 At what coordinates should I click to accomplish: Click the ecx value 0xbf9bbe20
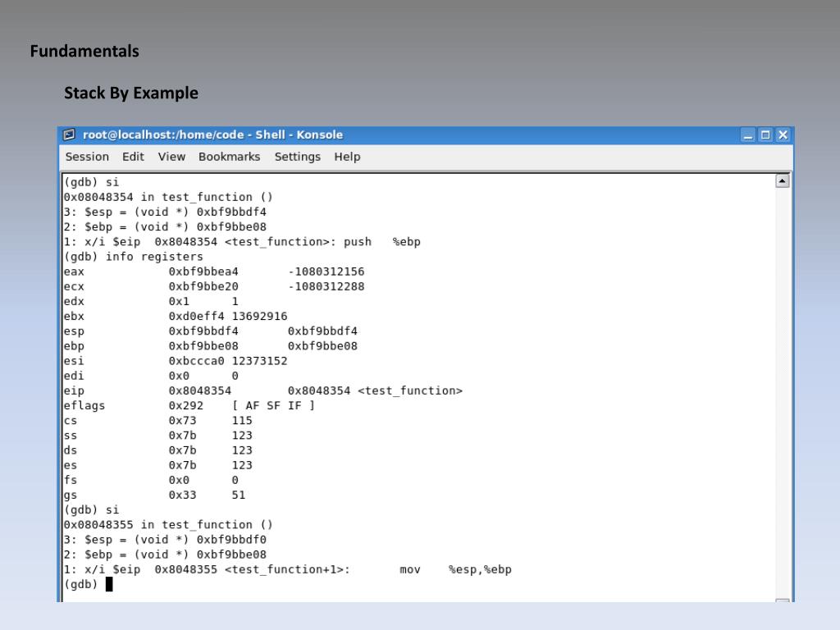pyautogui.click(x=203, y=286)
